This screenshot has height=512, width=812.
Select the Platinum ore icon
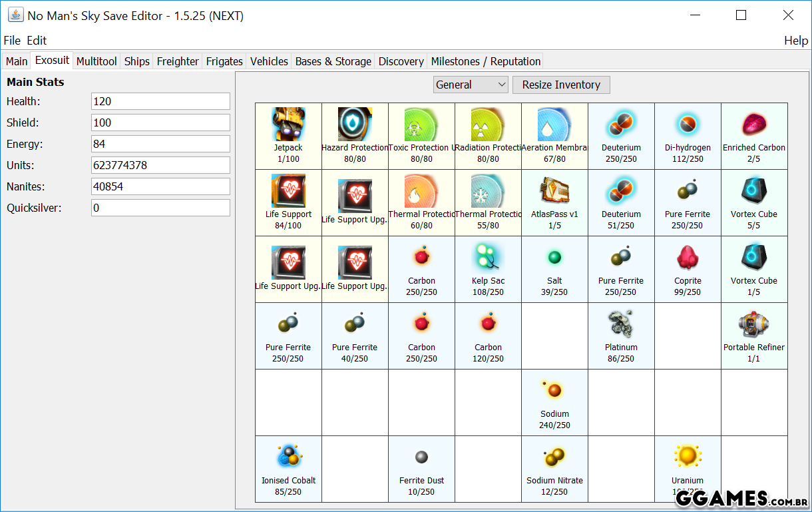(621, 324)
